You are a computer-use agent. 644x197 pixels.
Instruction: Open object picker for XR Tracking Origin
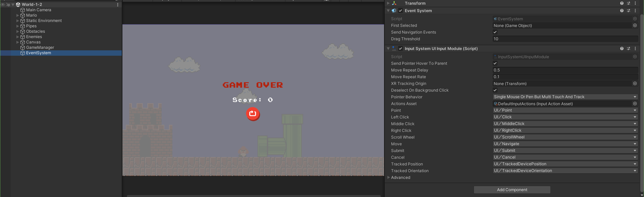pos(635,84)
